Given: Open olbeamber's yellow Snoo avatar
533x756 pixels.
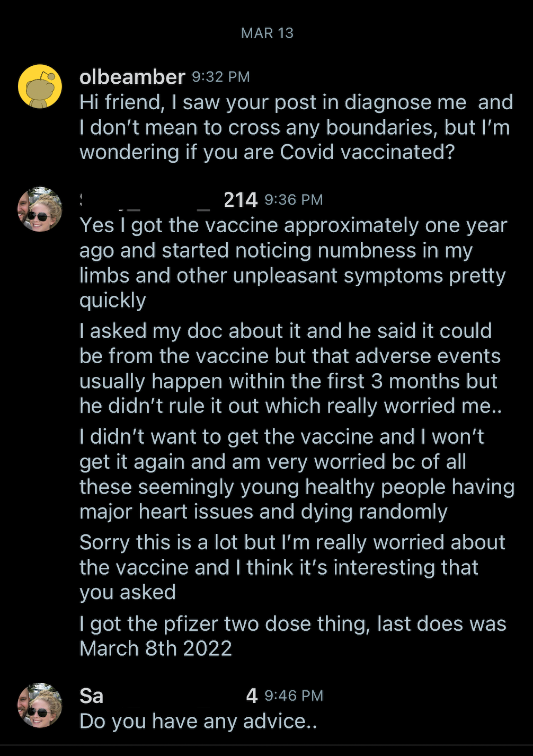Looking at the screenshot, I should [x=40, y=86].
